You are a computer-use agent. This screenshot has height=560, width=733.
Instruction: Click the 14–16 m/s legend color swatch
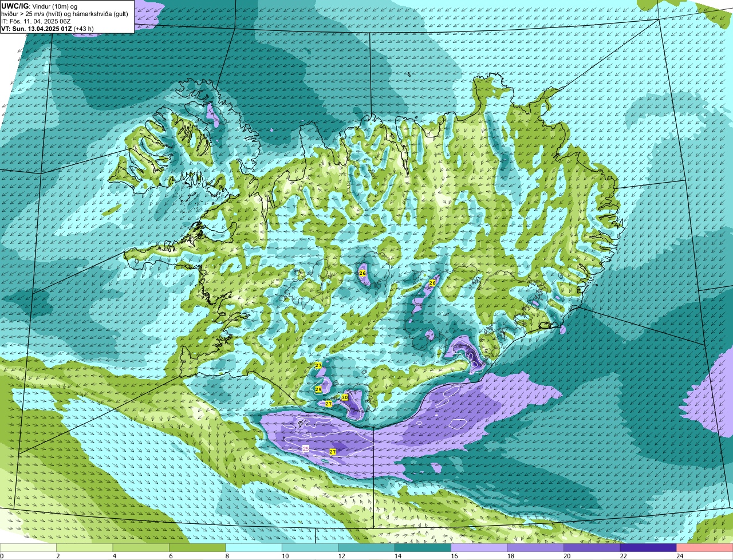[423, 548]
